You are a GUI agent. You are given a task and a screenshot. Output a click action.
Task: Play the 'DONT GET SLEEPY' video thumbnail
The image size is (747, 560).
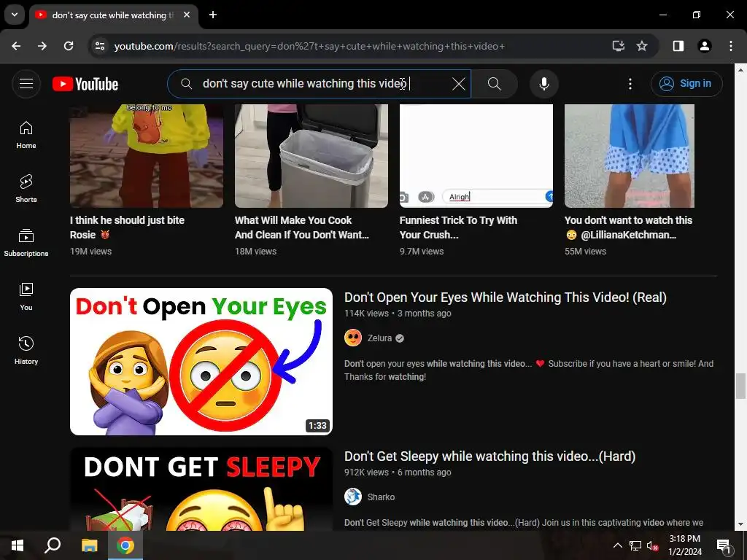[x=201, y=489]
